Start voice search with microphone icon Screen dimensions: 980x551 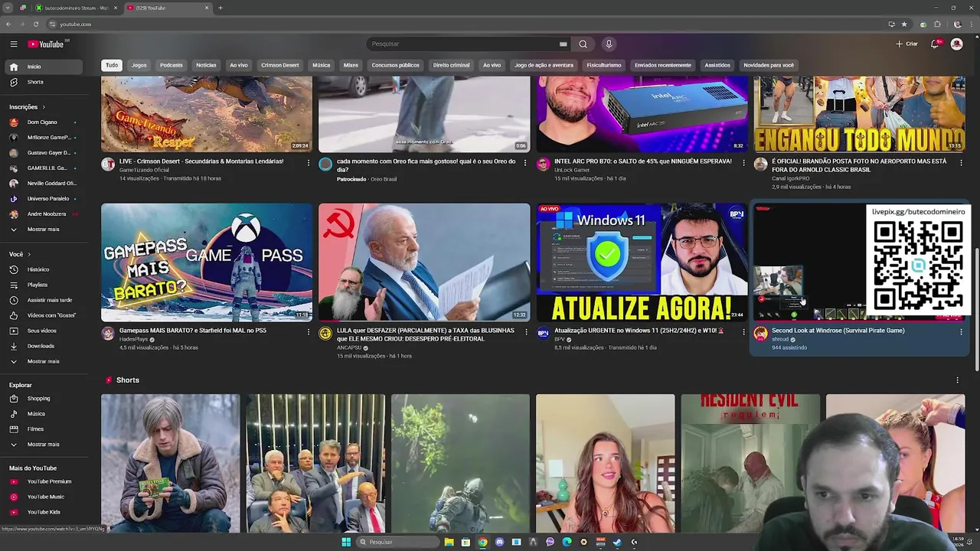pyautogui.click(x=609, y=44)
